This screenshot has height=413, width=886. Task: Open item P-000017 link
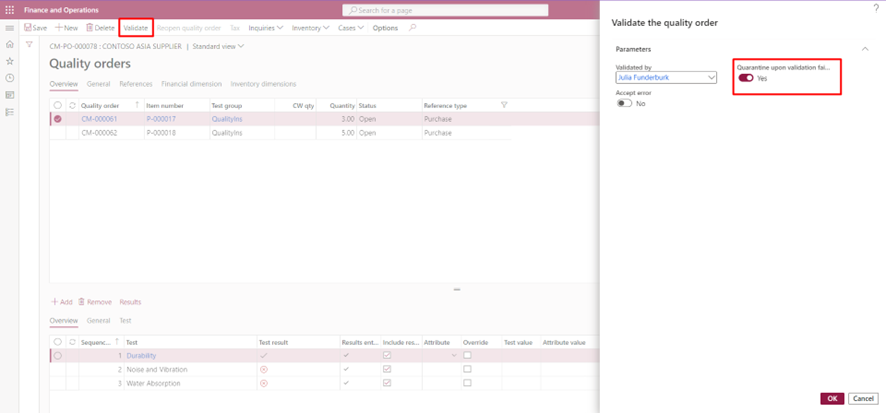coord(160,119)
